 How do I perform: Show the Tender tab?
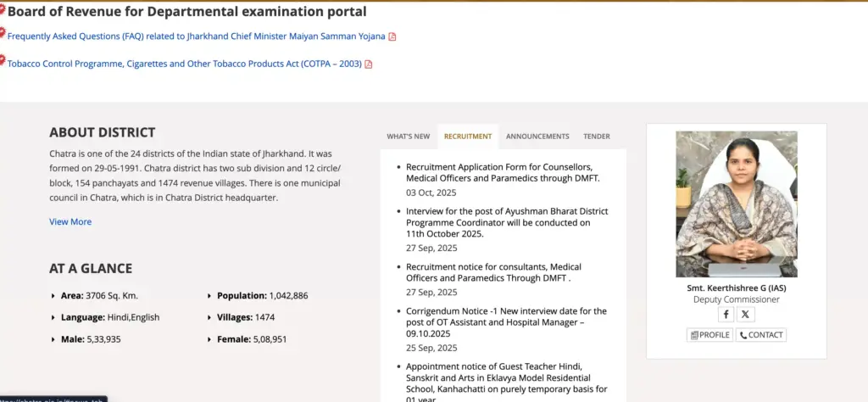coord(597,137)
